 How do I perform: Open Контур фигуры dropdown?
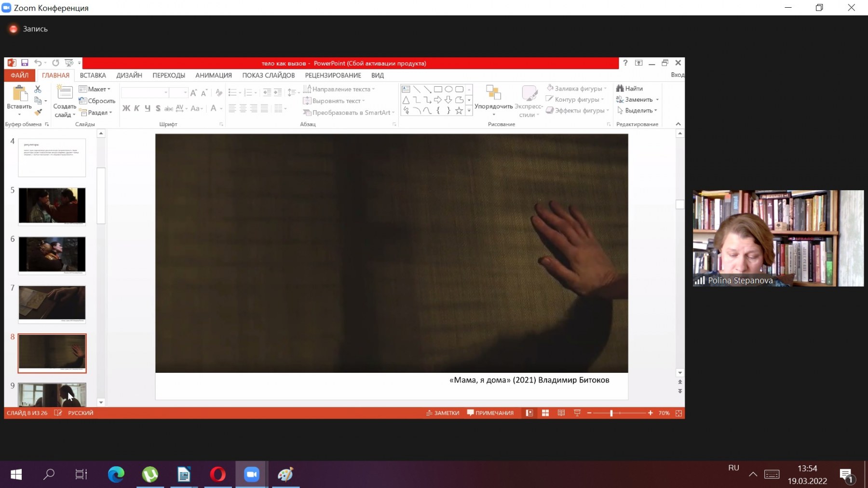coord(575,99)
